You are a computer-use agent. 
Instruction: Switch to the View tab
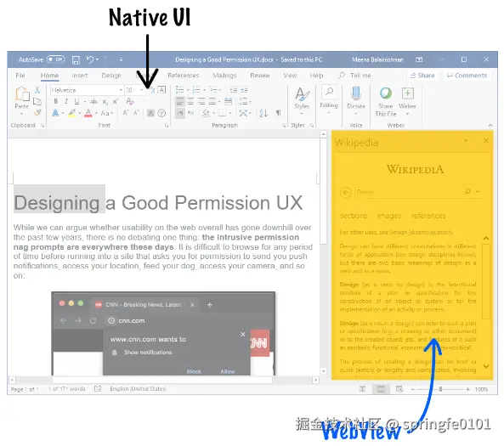(290, 76)
